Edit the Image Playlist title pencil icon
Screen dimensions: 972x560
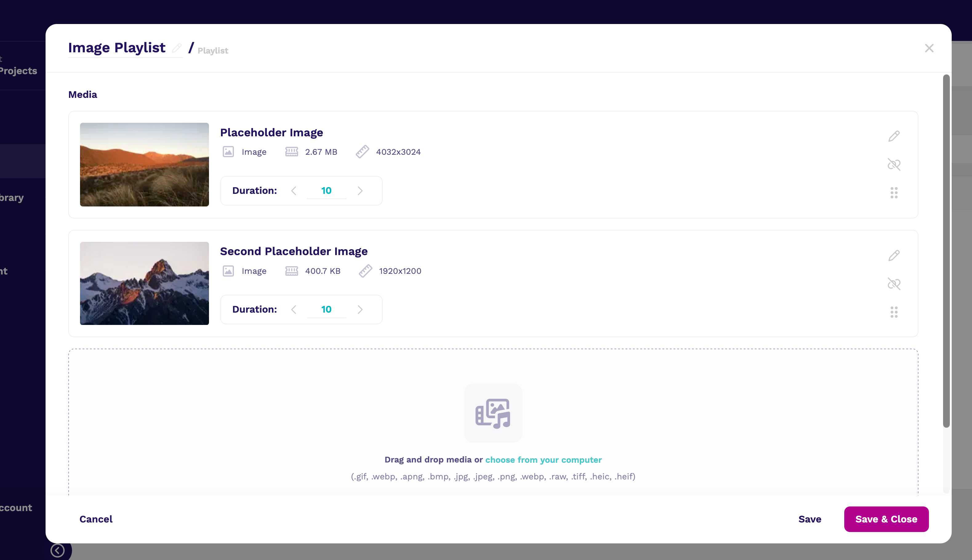tap(177, 48)
